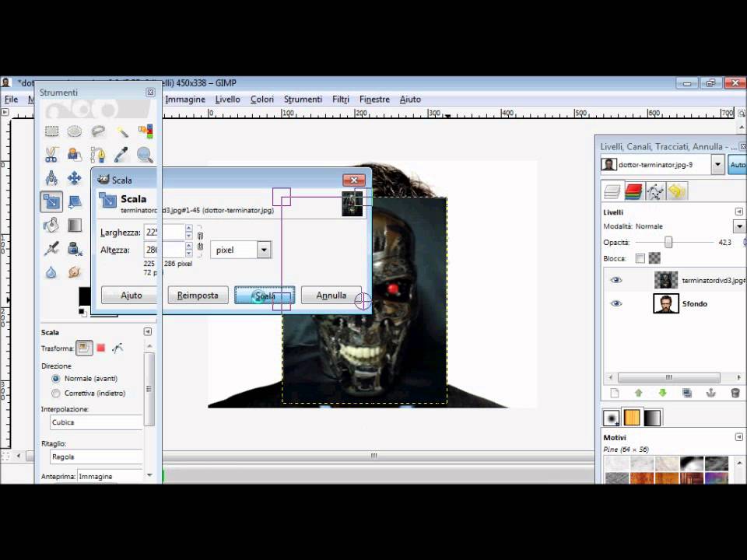Select the Blur water drop tool
Screen dimensions: 747x560
pyautogui.click(x=51, y=272)
